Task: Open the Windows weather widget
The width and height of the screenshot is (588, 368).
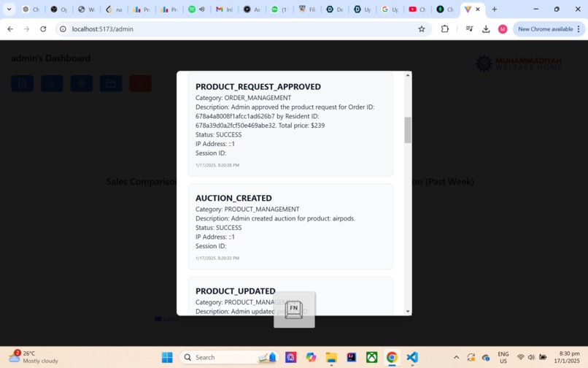Action: click(34, 357)
